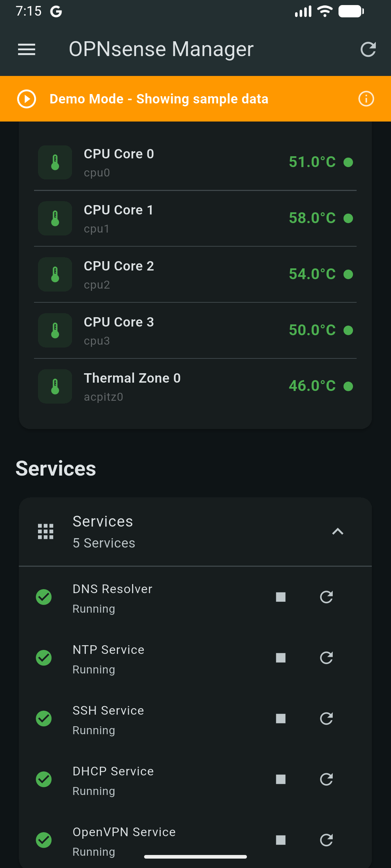Image resolution: width=391 pixels, height=868 pixels.
Task: Open the hamburger navigation menu
Action: coord(27,50)
